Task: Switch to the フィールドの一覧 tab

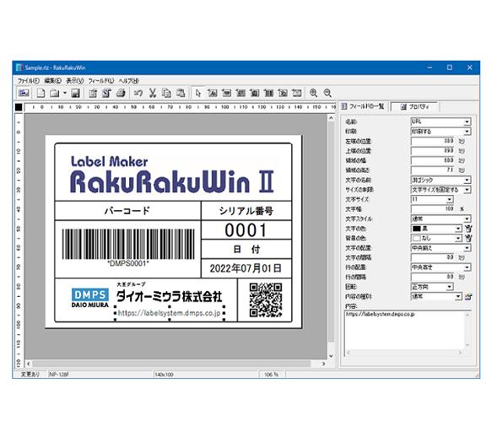Action: (x=363, y=106)
